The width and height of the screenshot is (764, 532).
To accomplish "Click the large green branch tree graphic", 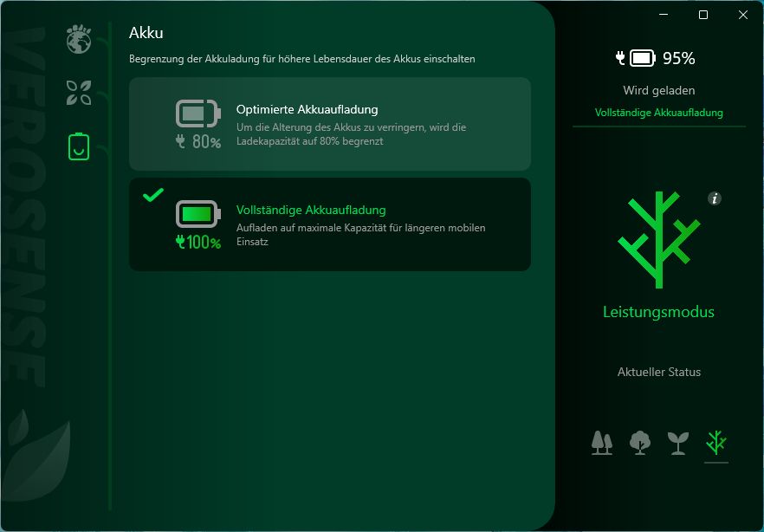I will (x=658, y=240).
